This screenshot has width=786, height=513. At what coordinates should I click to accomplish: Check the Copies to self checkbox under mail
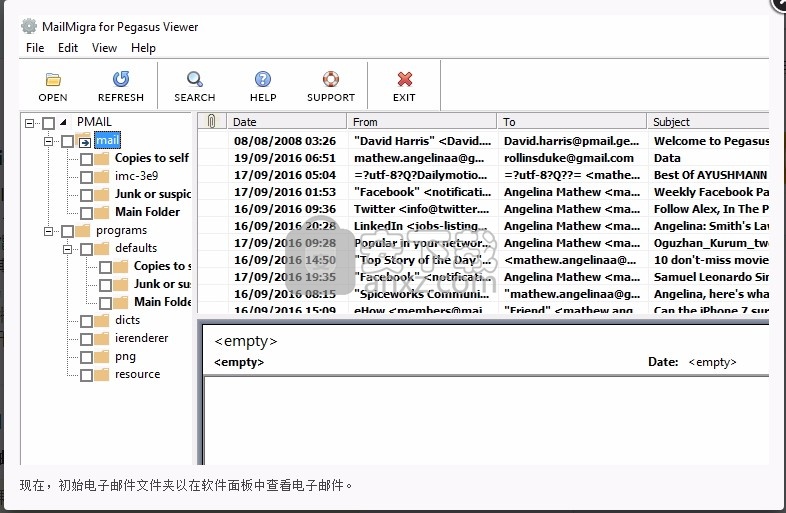coord(86,159)
